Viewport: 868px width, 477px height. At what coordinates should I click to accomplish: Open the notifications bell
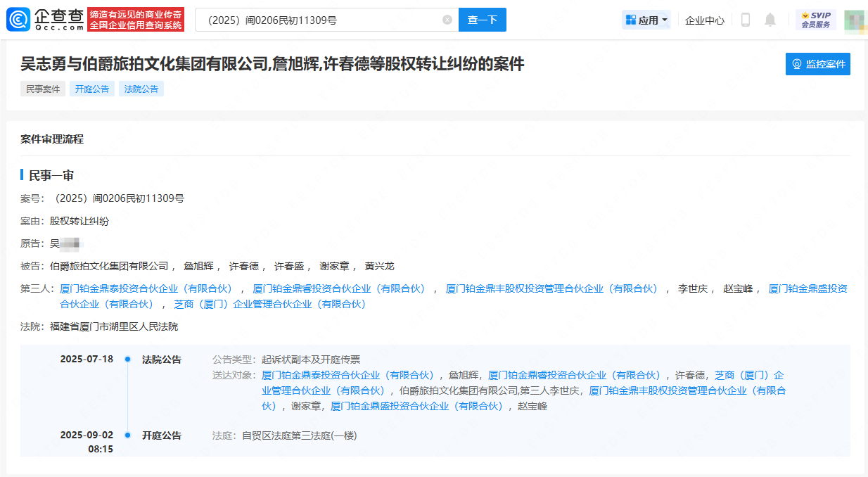tap(770, 20)
